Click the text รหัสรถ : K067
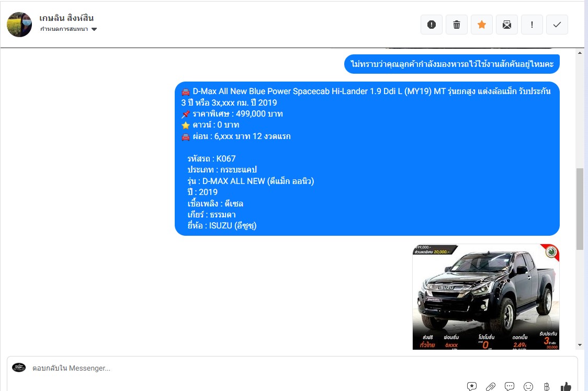 pyautogui.click(x=211, y=158)
